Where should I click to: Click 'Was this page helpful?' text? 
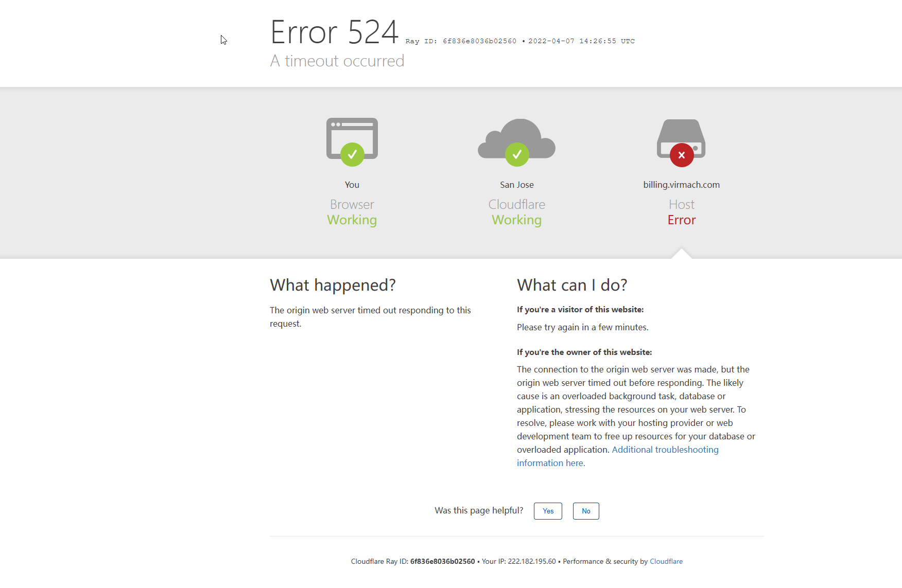click(479, 510)
